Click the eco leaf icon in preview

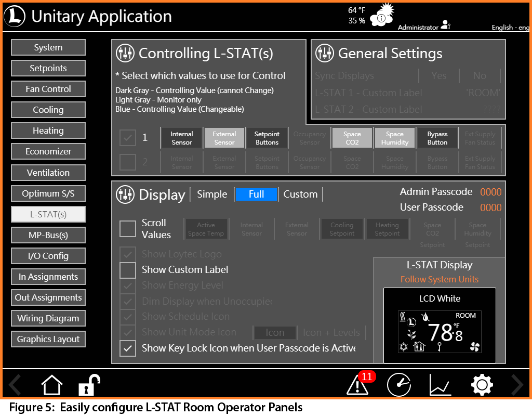click(x=411, y=334)
